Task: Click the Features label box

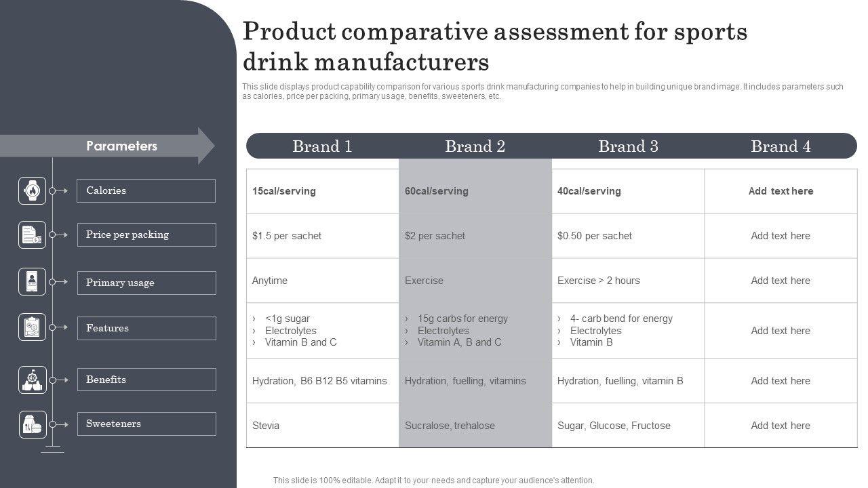Action: pyautogui.click(x=146, y=328)
